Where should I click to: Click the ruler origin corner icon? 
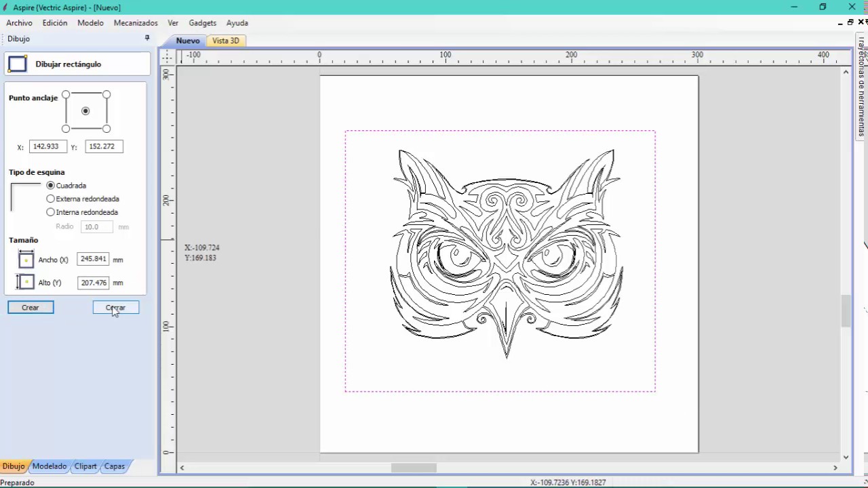click(x=167, y=56)
